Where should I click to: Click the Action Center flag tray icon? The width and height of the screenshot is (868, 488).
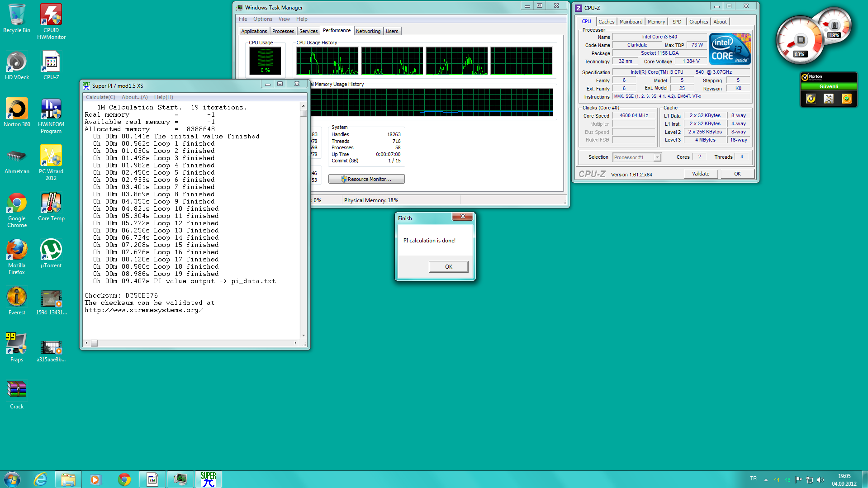(798, 480)
